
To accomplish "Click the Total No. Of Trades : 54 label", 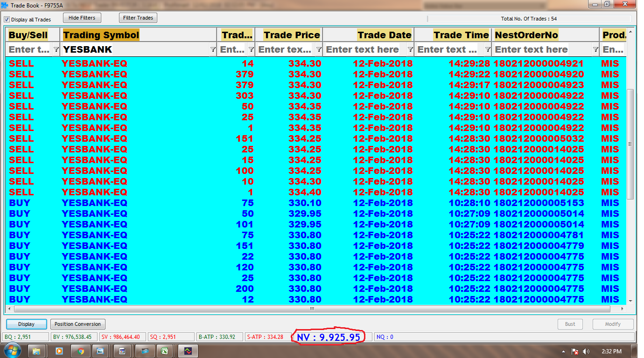I will (x=529, y=19).
